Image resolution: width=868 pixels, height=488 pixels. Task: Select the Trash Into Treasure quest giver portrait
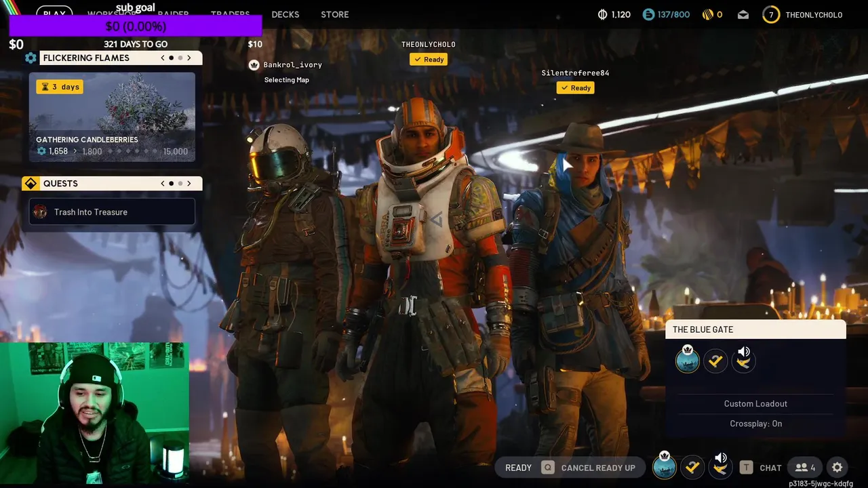pos(40,212)
